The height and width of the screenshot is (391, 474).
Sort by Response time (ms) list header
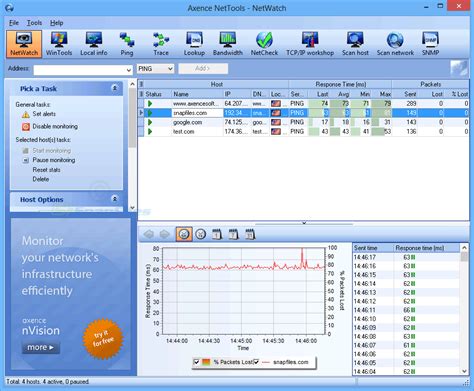[426, 248]
